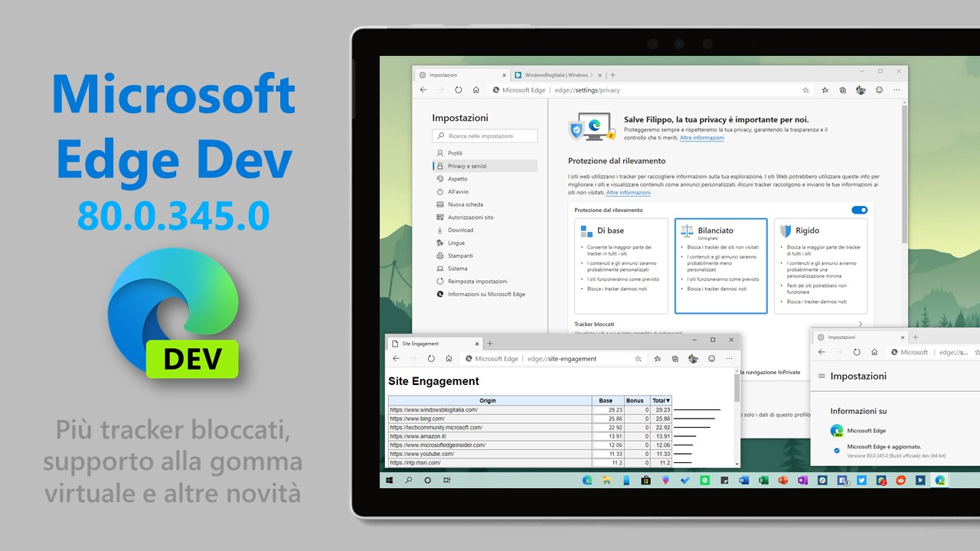Click edge://settings/privacy address bar
The height and width of the screenshot is (551, 980).
[651, 90]
